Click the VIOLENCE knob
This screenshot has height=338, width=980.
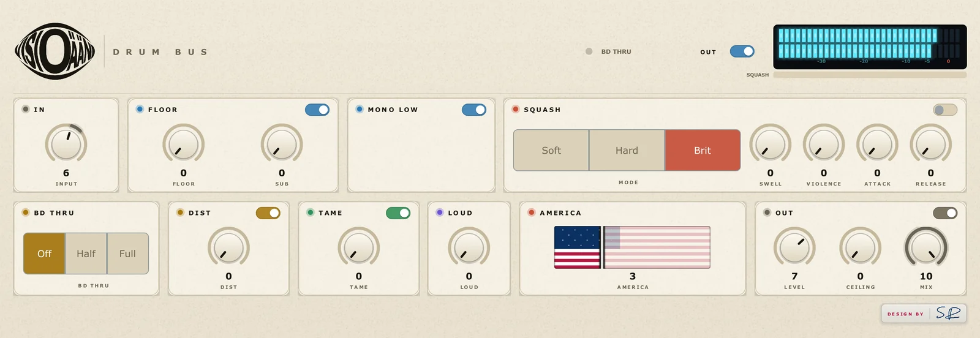point(824,145)
